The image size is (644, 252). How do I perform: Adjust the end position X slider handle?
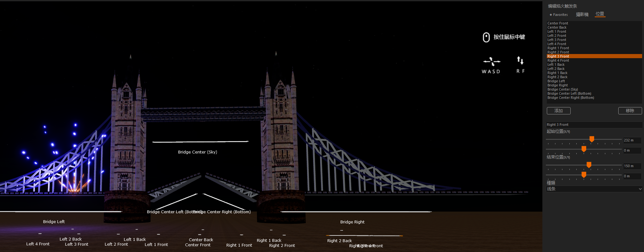(x=589, y=165)
